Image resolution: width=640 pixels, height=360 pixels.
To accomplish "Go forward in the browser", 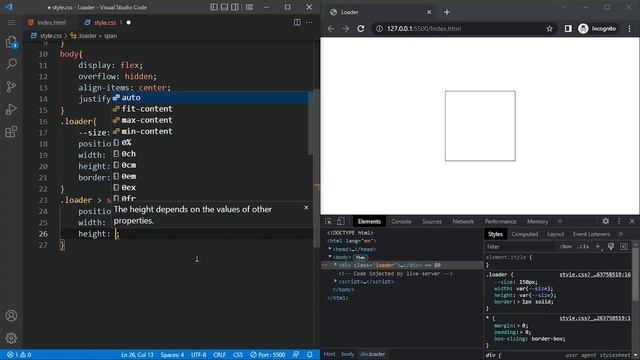I will pyautogui.click(x=346, y=29).
